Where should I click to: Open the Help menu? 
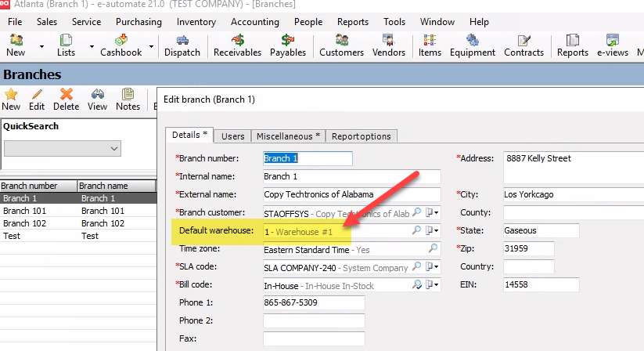pyautogui.click(x=479, y=22)
